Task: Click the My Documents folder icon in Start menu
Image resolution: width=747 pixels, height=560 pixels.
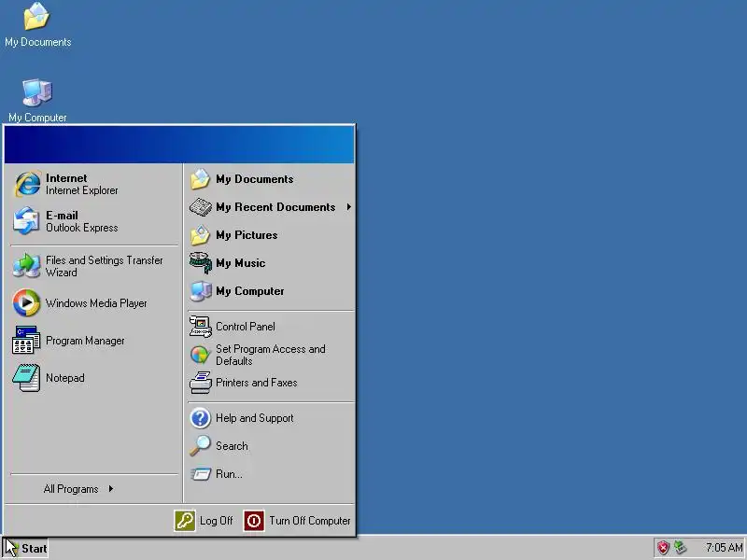Action: pyautogui.click(x=201, y=179)
